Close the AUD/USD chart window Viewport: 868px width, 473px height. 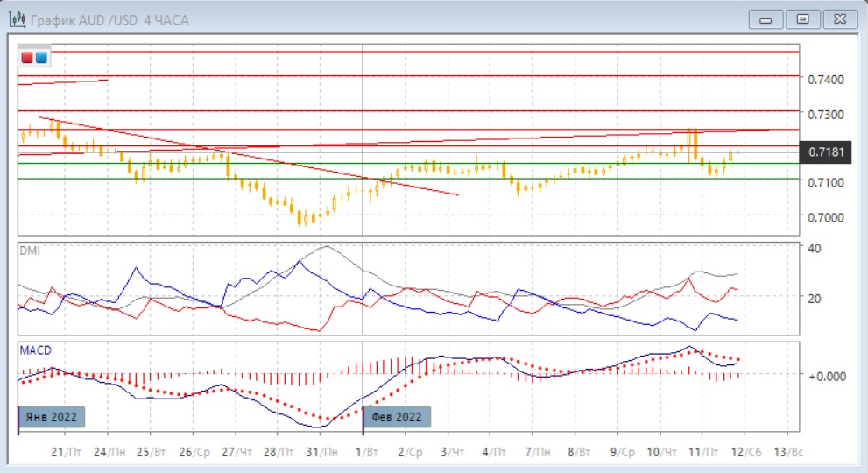coord(839,18)
